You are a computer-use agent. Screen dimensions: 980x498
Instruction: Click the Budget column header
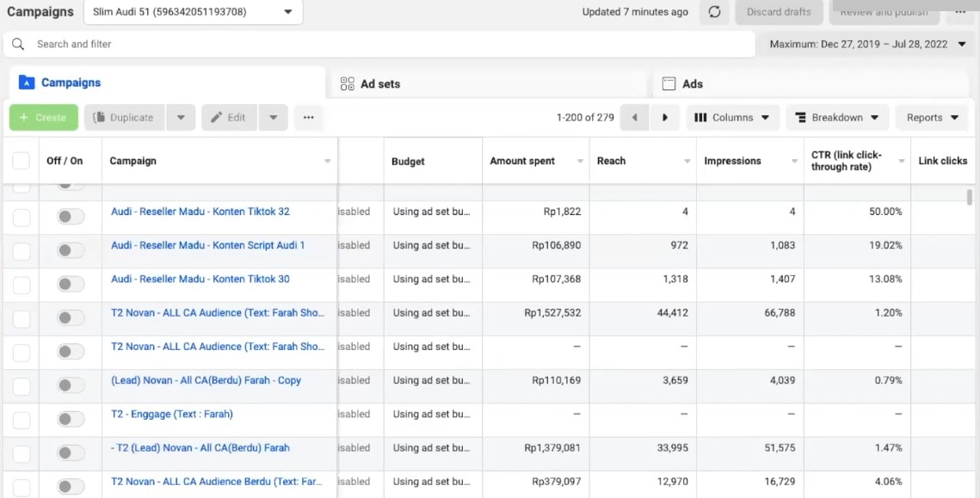click(408, 161)
